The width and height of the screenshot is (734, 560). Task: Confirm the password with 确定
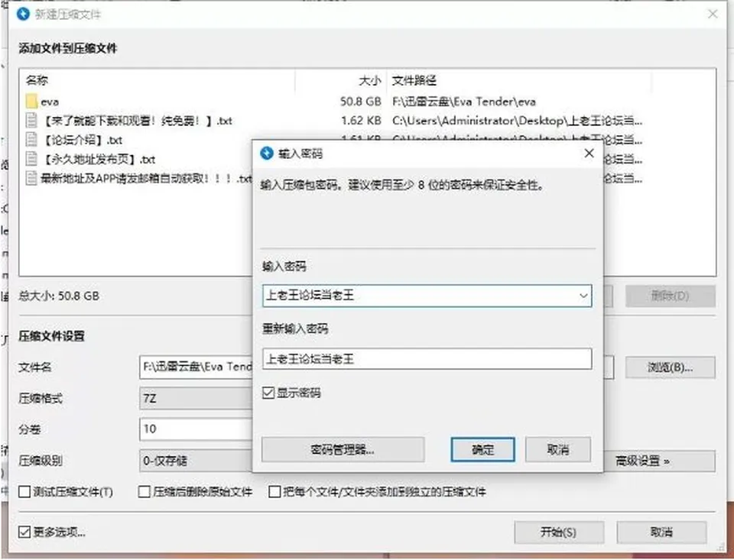click(482, 449)
